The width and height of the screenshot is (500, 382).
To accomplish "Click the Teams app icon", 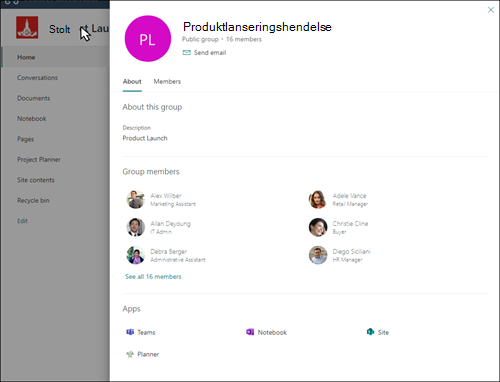I will [x=130, y=332].
